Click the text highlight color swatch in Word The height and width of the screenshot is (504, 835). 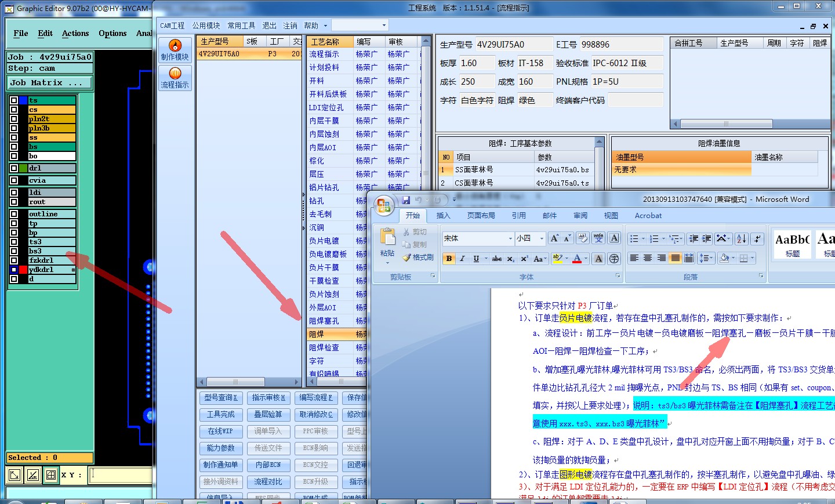[x=557, y=259]
